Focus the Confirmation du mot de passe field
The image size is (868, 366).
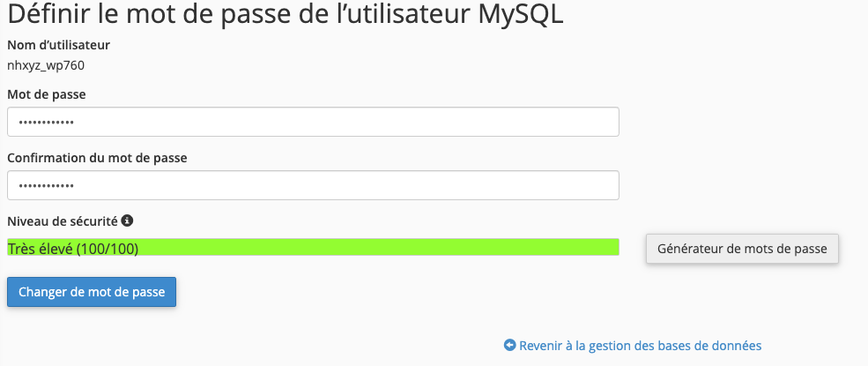click(x=313, y=185)
